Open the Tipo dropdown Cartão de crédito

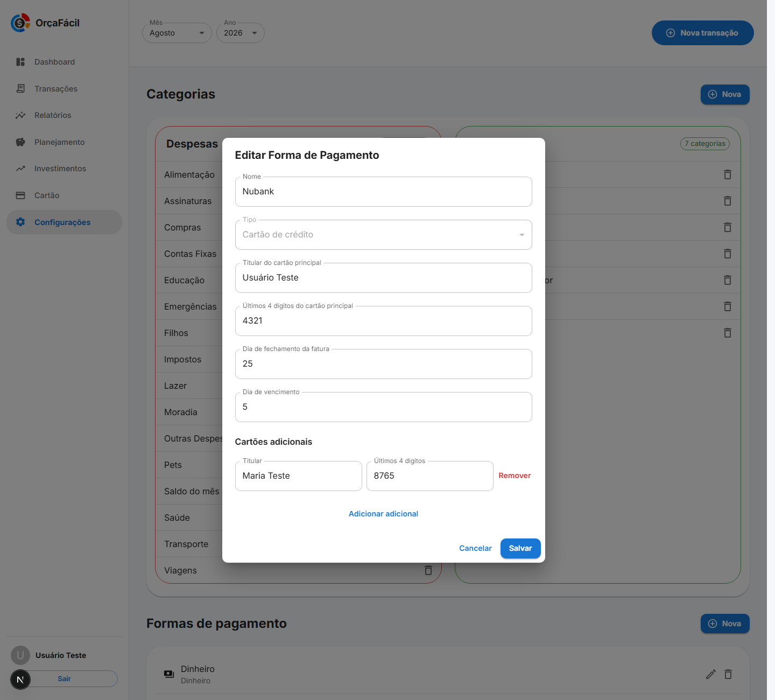(383, 235)
